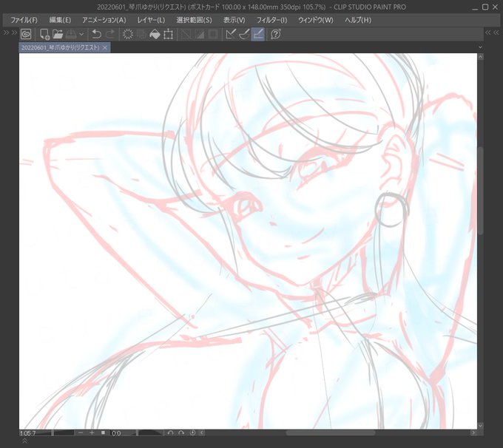Toggle Snap to Special Ruler
Viewport: 503px width, 448px height.
pyautogui.click(x=244, y=34)
